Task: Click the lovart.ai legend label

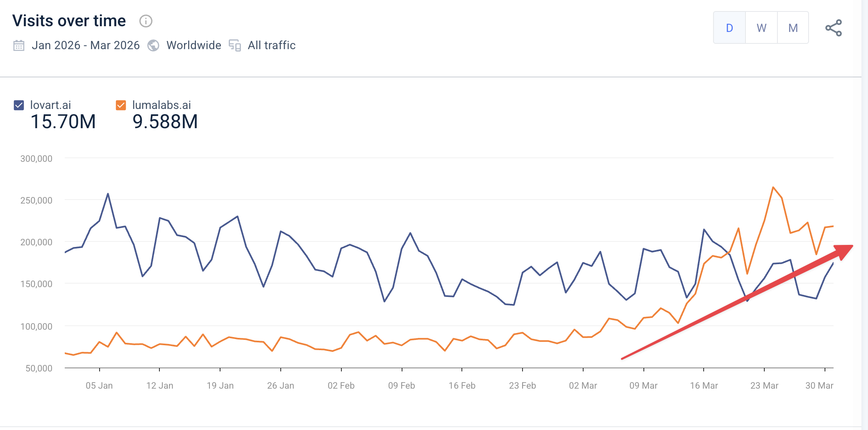Action: pos(50,105)
